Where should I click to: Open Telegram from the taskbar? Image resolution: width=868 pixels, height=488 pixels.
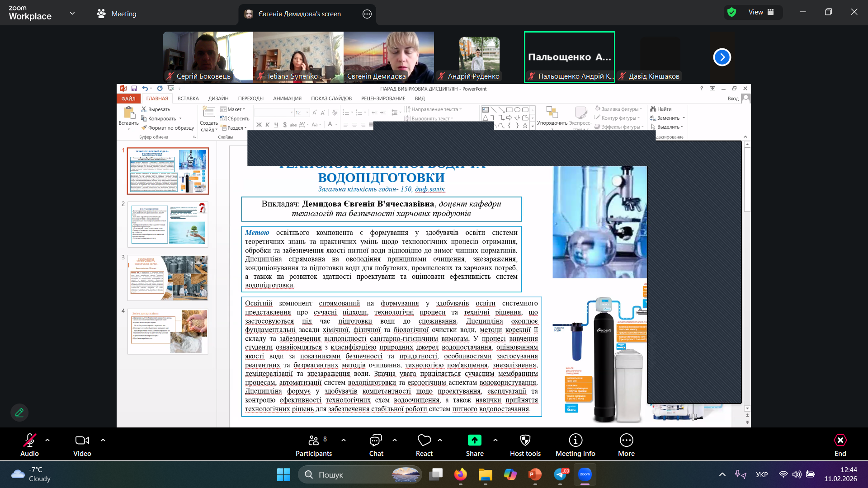pos(560,474)
